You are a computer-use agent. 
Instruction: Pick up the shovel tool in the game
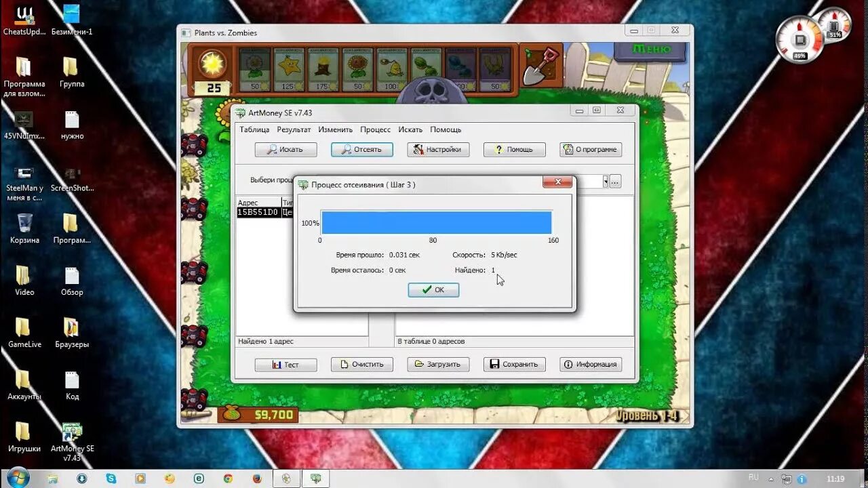tap(540, 66)
